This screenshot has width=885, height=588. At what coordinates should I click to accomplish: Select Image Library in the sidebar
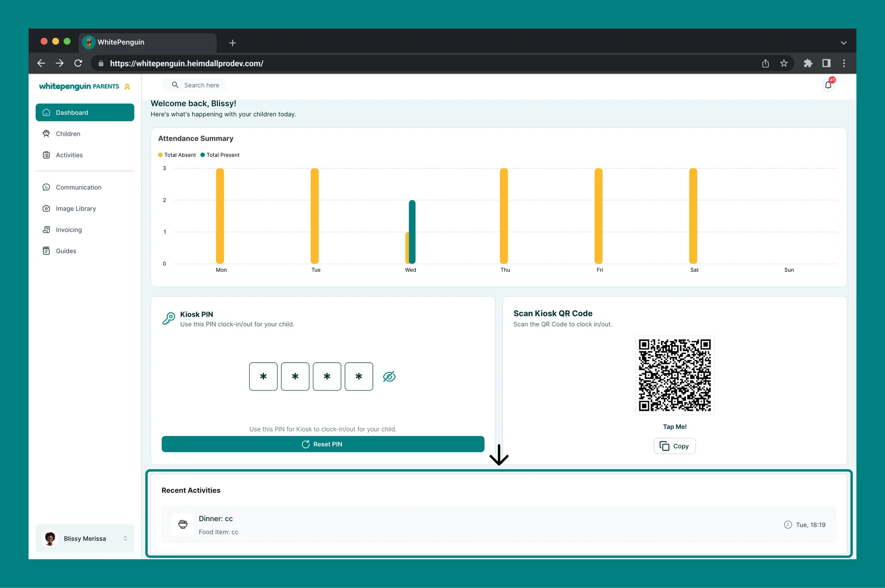coord(85,208)
